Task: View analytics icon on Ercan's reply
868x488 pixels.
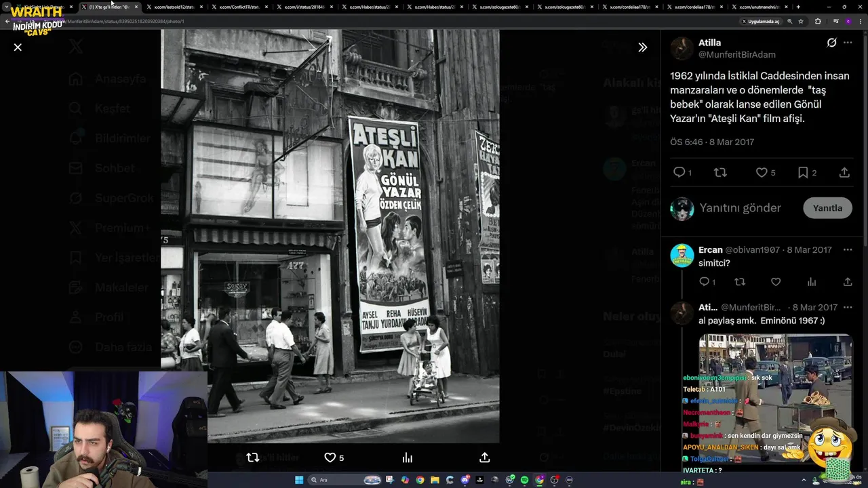Action: 812,282
